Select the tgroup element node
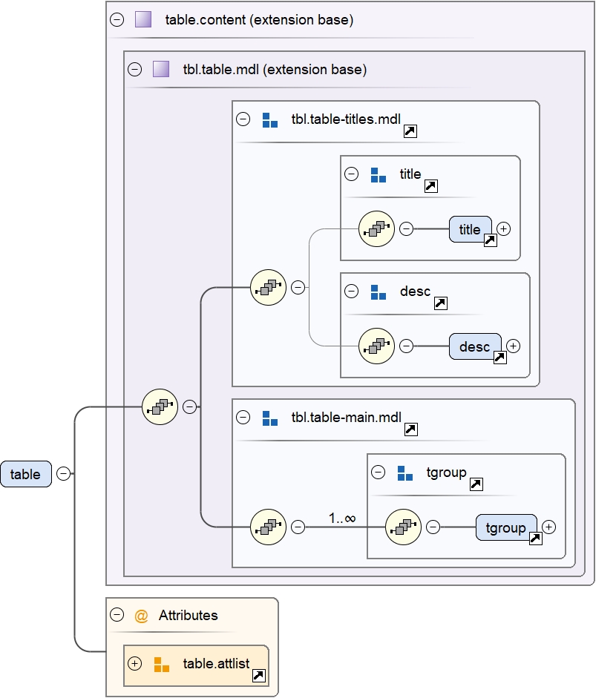Viewport: 616px width, 698px height. point(505,527)
